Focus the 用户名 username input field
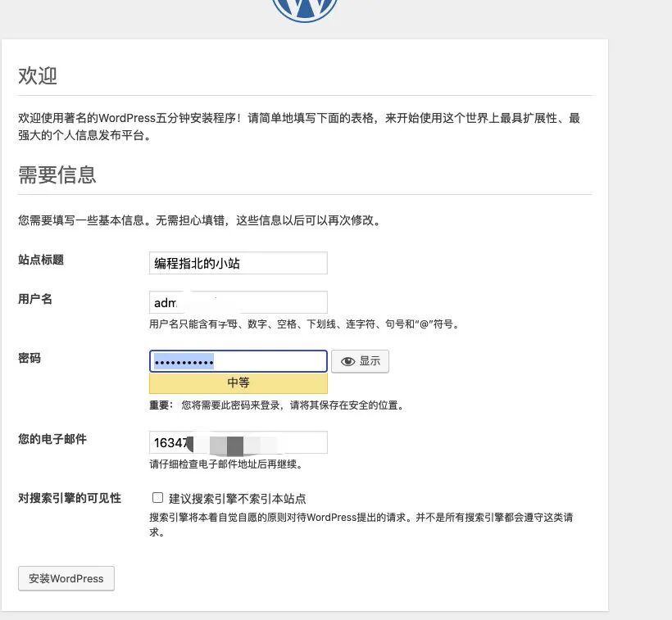 coord(238,302)
